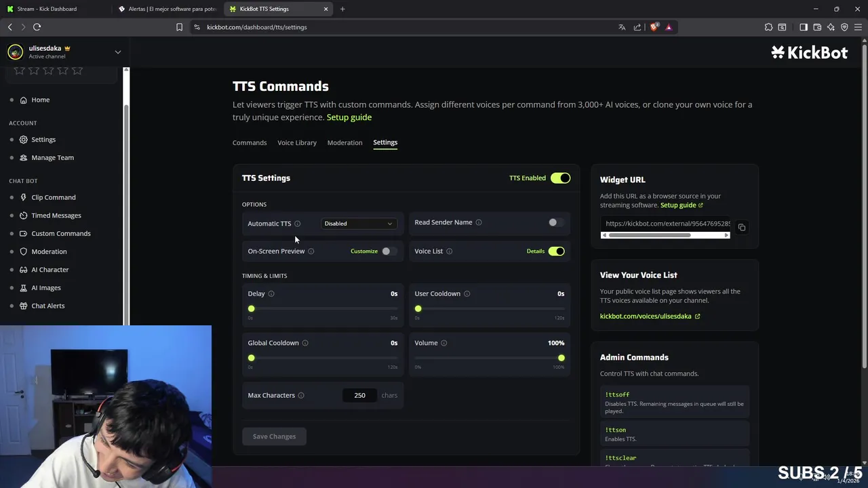Show info tooltip for Voice List
This screenshot has width=868, height=488.
tap(450, 251)
